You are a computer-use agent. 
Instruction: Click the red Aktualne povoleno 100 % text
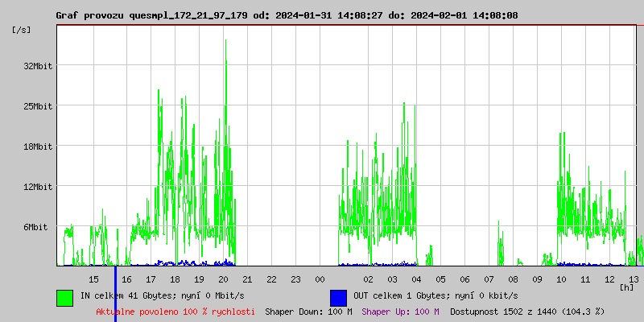pyautogui.click(x=175, y=312)
